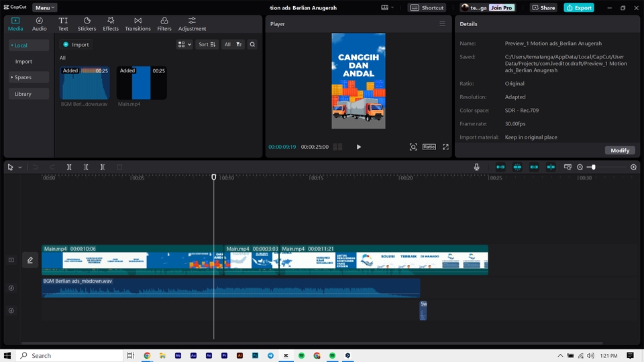
Task: Click the timeline horizontal scrollbar
Action: (x=312, y=343)
